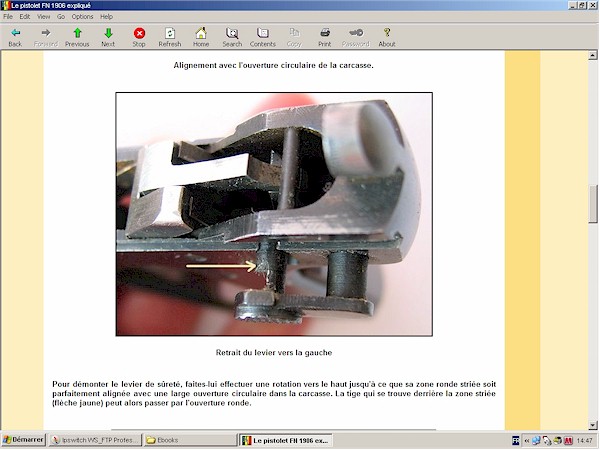Open the About dialog
600x450 pixels.
387,37
